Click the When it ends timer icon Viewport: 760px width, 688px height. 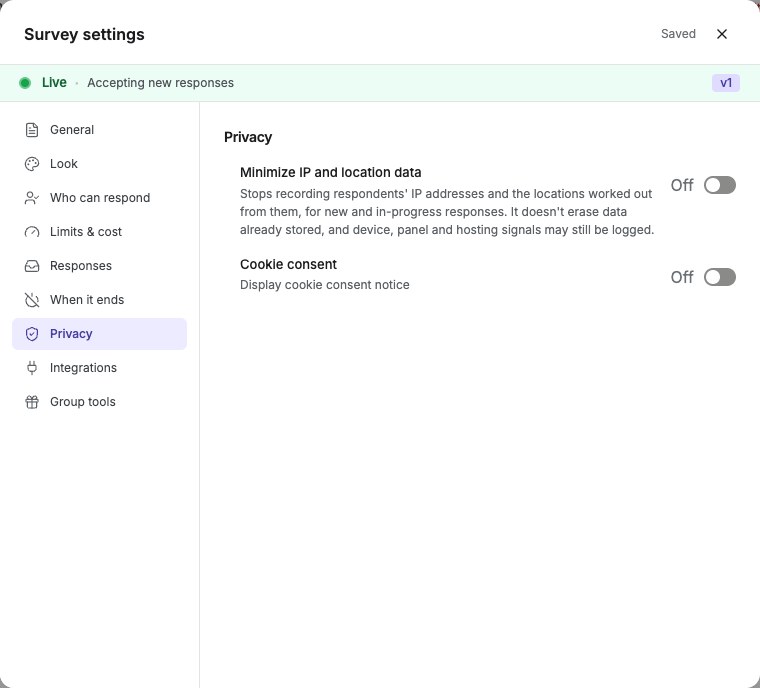click(x=32, y=300)
